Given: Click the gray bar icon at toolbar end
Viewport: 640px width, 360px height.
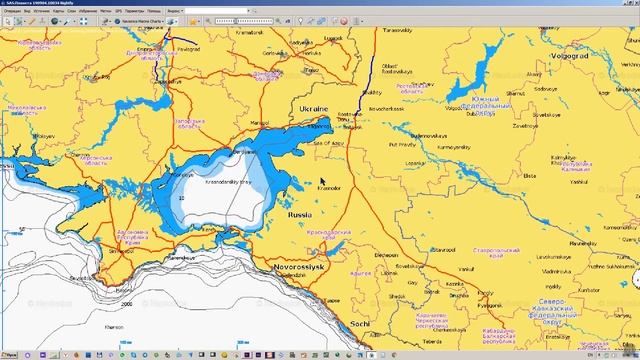Looking at the screenshot, I should click(x=356, y=21).
